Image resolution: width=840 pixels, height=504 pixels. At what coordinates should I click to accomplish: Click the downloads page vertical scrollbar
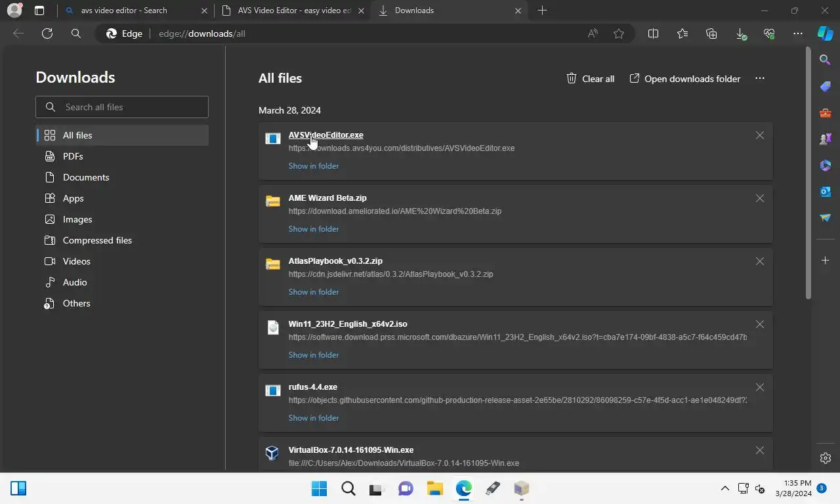(x=808, y=174)
